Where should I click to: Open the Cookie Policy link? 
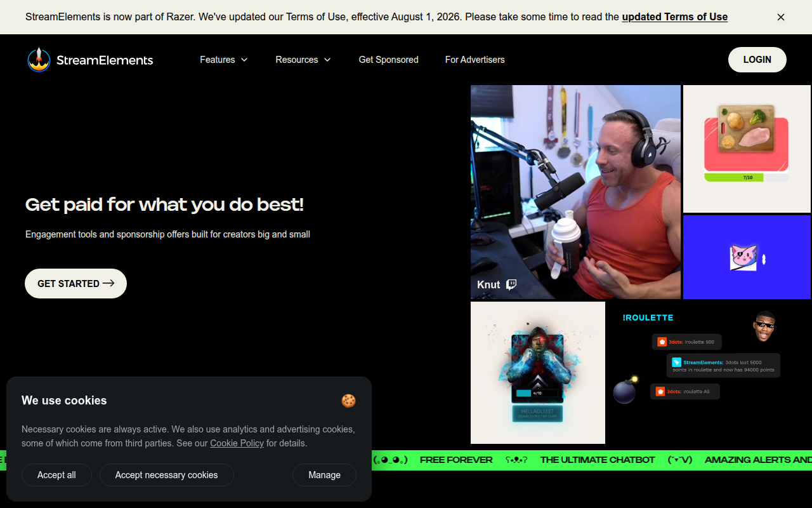pyautogui.click(x=237, y=443)
